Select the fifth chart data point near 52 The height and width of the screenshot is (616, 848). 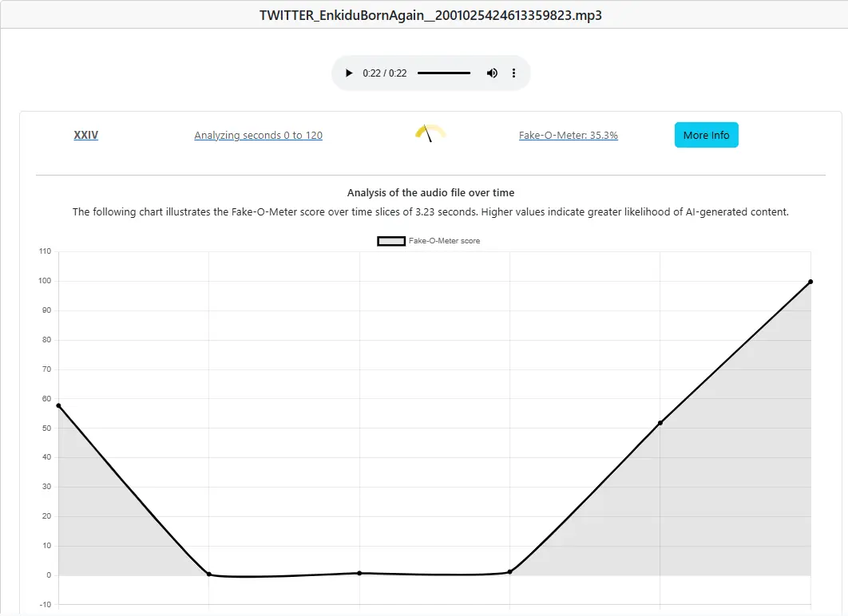tap(660, 423)
